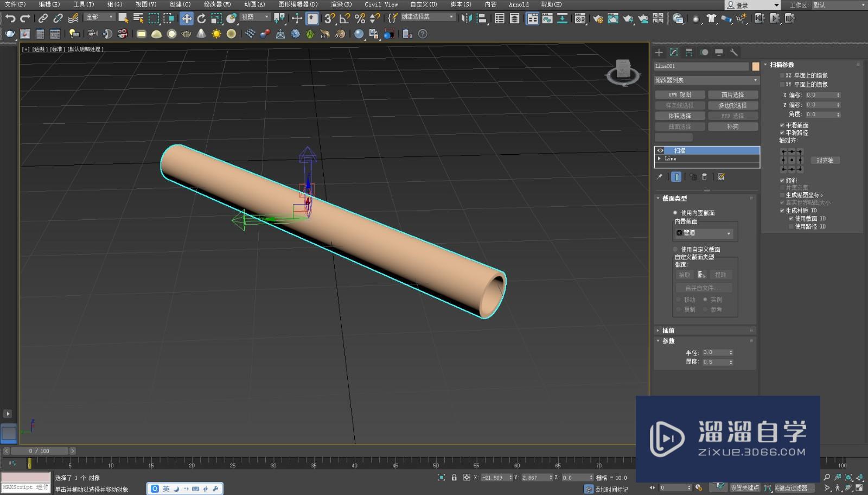Open the 文件(F) menu
The width and height of the screenshot is (868, 495).
click(15, 4)
